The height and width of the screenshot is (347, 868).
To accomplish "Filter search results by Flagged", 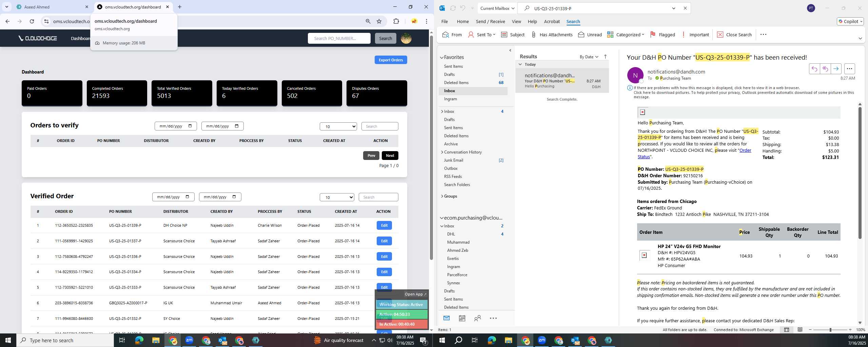I will pos(663,35).
